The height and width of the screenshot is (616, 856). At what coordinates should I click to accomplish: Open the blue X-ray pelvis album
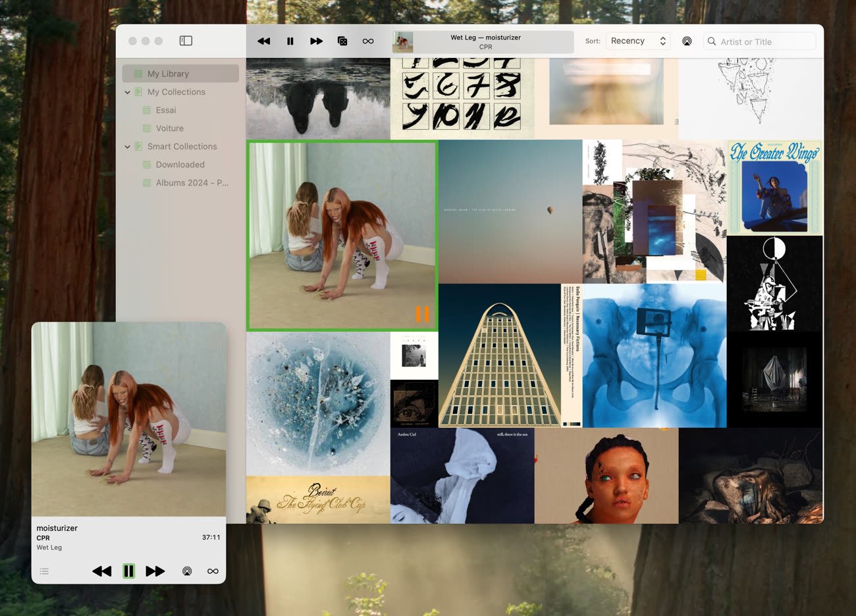click(655, 355)
